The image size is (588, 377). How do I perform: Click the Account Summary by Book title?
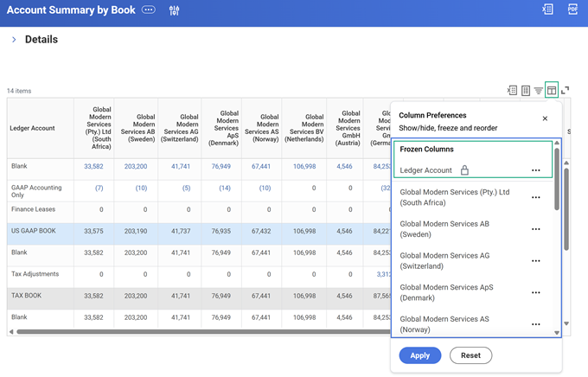click(x=71, y=10)
